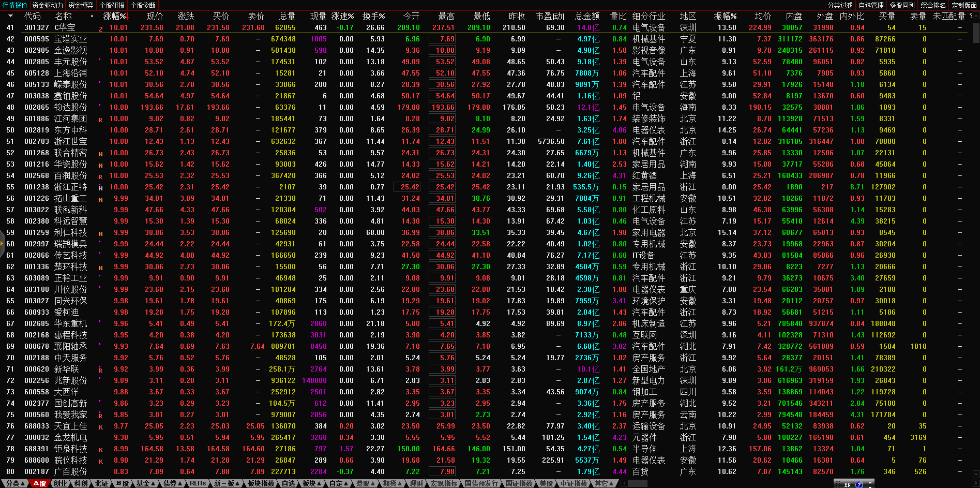Click the left arrow of horizontal scrollbar
Viewport: 980px width, 488px height.
click(624, 483)
